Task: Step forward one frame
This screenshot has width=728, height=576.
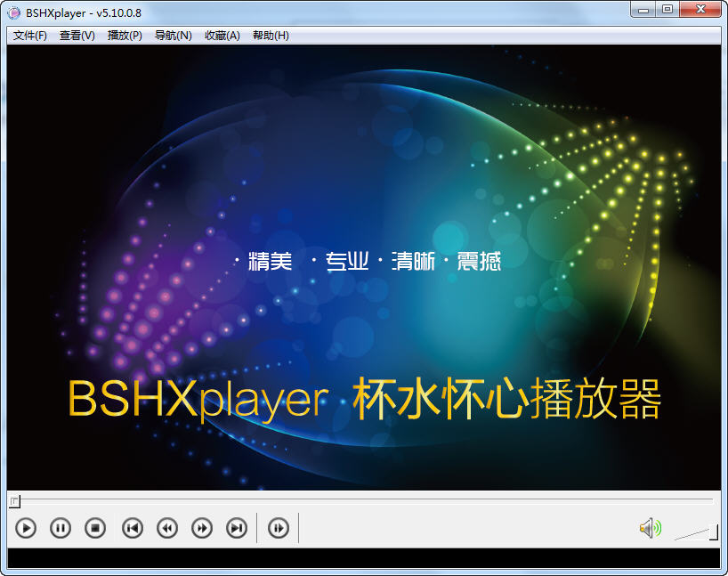Action: point(279,528)
